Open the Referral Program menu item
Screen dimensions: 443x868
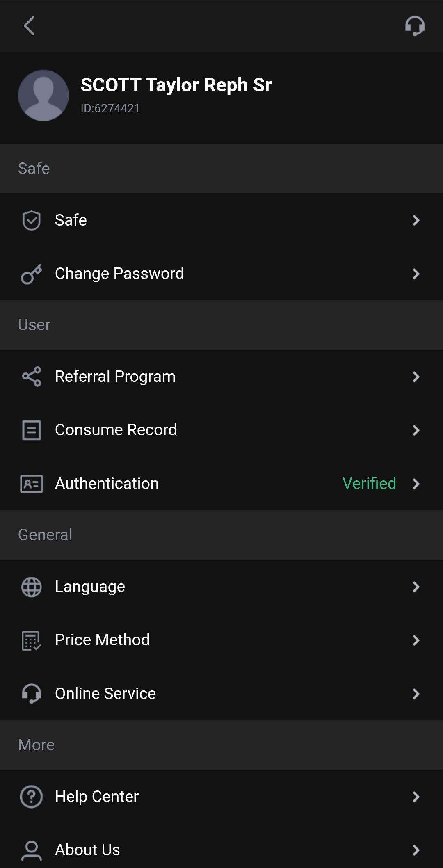coord(115,377)
